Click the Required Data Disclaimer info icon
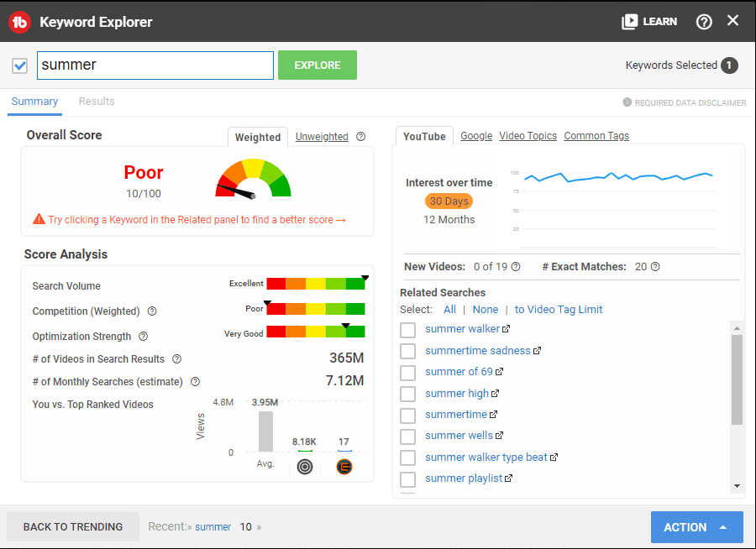The width and height of the screenshot is (756, 549). tap(627, 102)
